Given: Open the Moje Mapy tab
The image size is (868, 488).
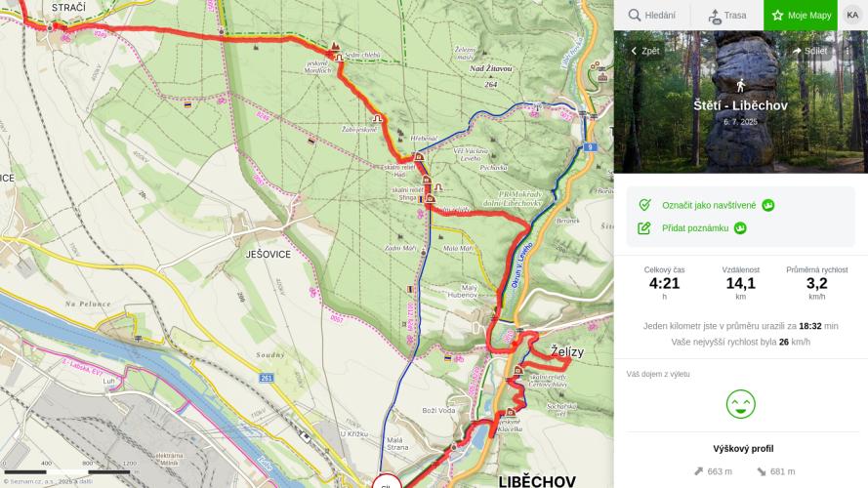Looking at the screenshot, I should (x=801, y=16).
